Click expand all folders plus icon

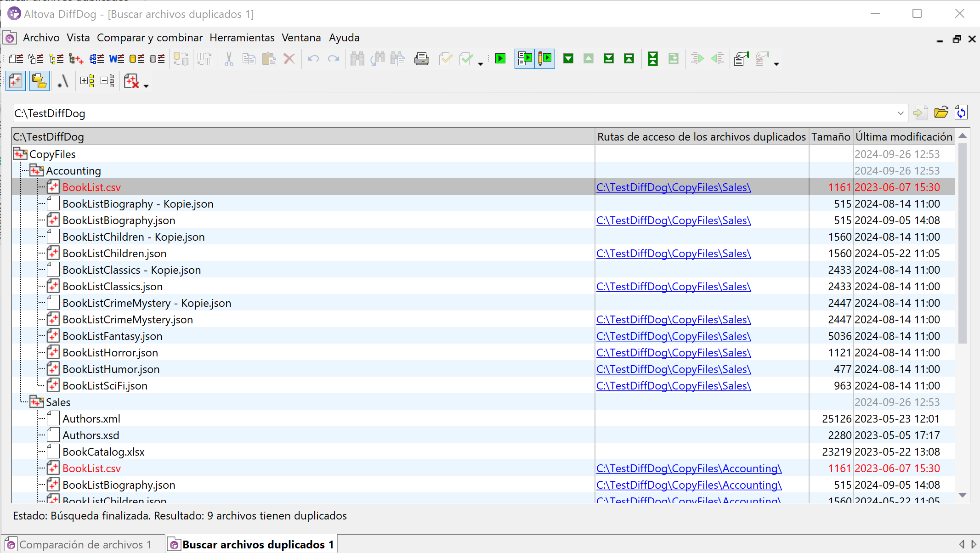(87, 81)
